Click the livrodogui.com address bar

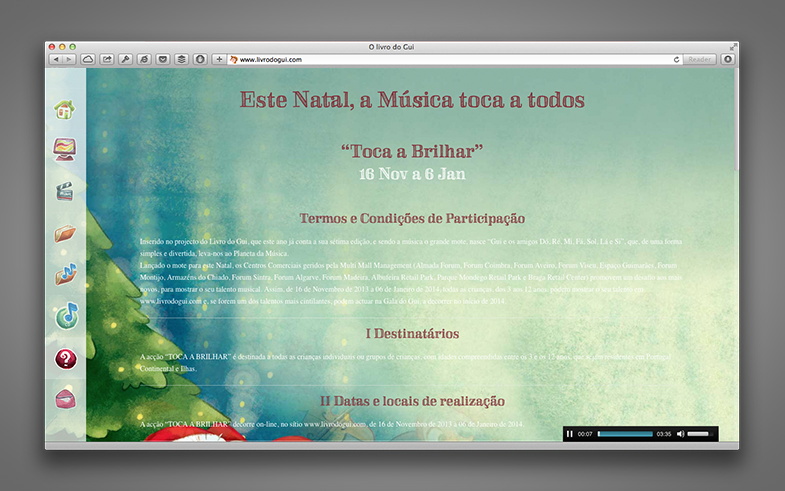[x=455, y=60]
